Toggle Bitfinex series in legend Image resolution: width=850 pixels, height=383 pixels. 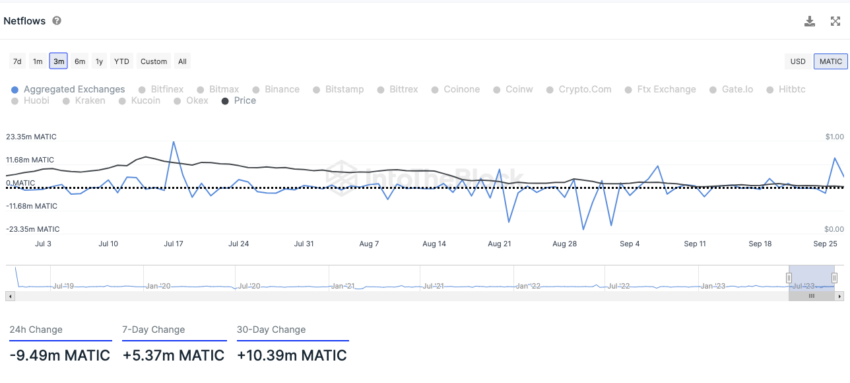point(162,89)
